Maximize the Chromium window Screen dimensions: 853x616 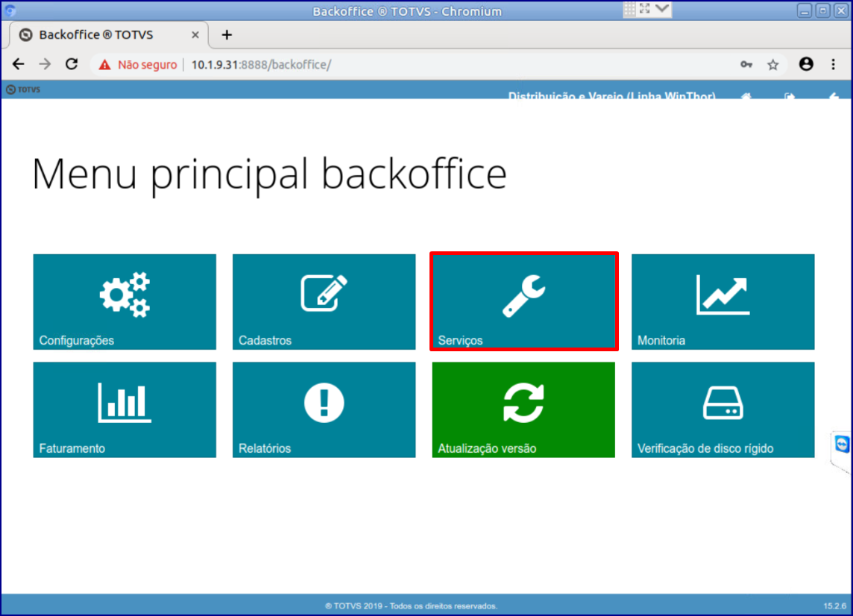[x=822, y=10]
